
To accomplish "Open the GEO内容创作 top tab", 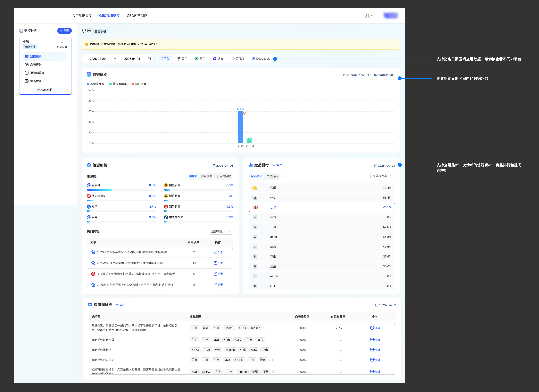I will tap(137, 16).
